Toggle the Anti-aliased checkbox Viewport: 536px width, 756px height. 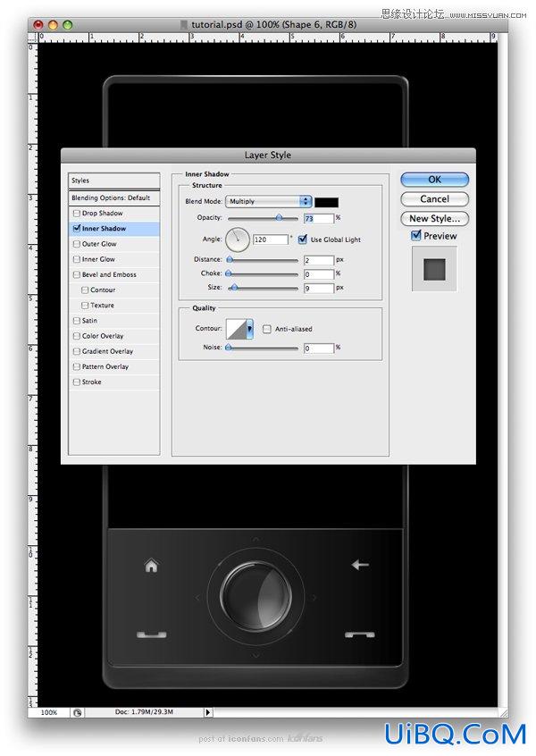[266, 329]
